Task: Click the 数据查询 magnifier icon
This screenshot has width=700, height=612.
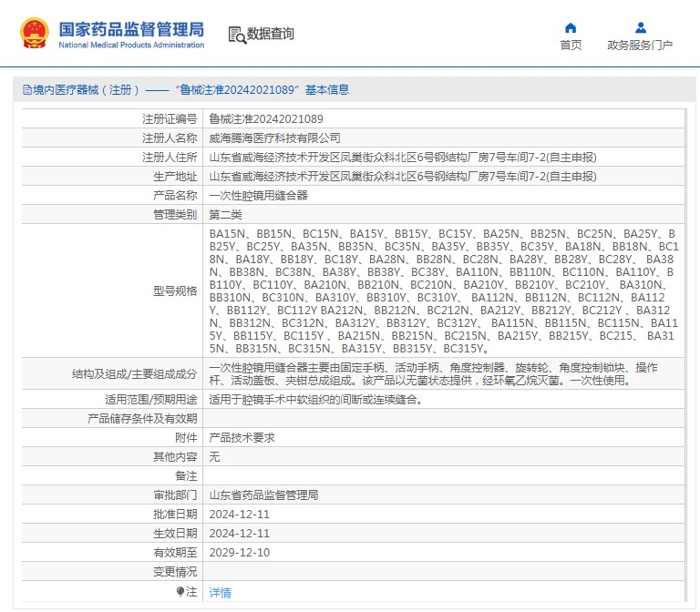Action: click(237, 35)
